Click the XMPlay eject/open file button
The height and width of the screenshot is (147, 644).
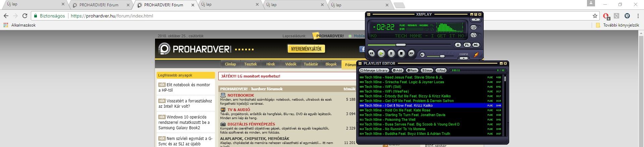[458, 45]
